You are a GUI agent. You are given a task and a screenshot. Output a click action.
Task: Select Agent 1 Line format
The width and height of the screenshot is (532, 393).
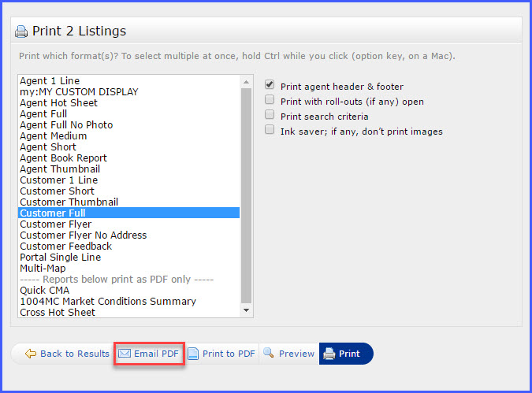[x=50, y=81]
